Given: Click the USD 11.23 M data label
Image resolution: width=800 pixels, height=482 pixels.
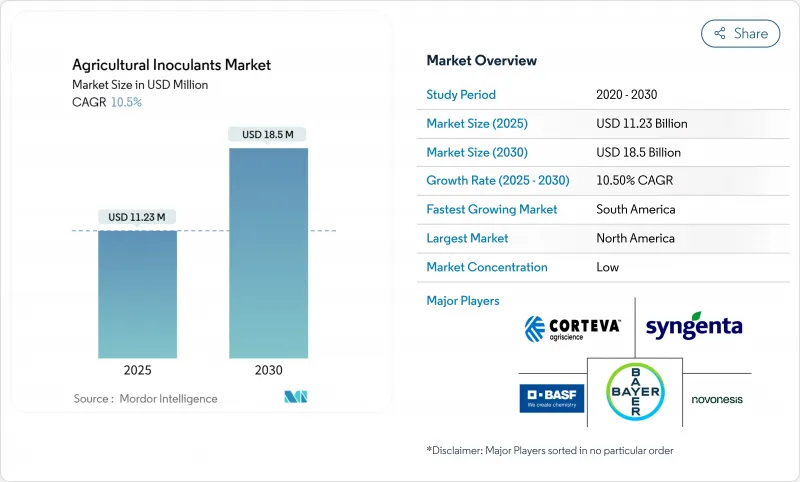Looking at the screenshot, I should click(137, 217).
